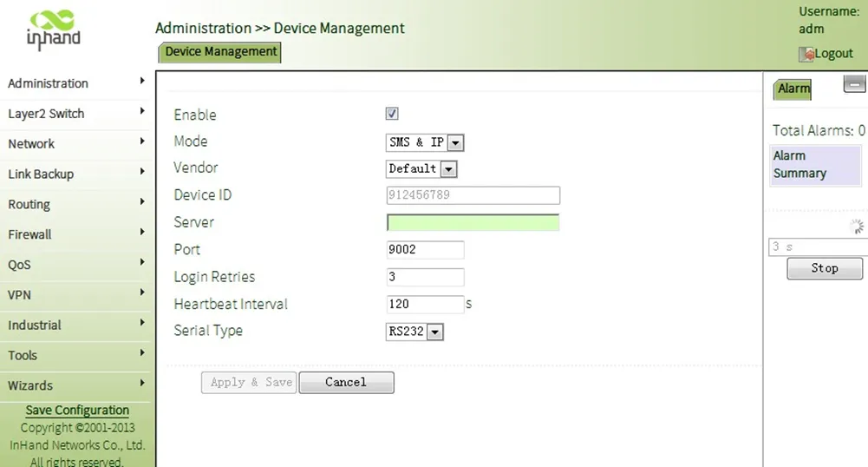Screen dimensions: 868x467
Task: Click the Stop button
Action: (825, 268)
